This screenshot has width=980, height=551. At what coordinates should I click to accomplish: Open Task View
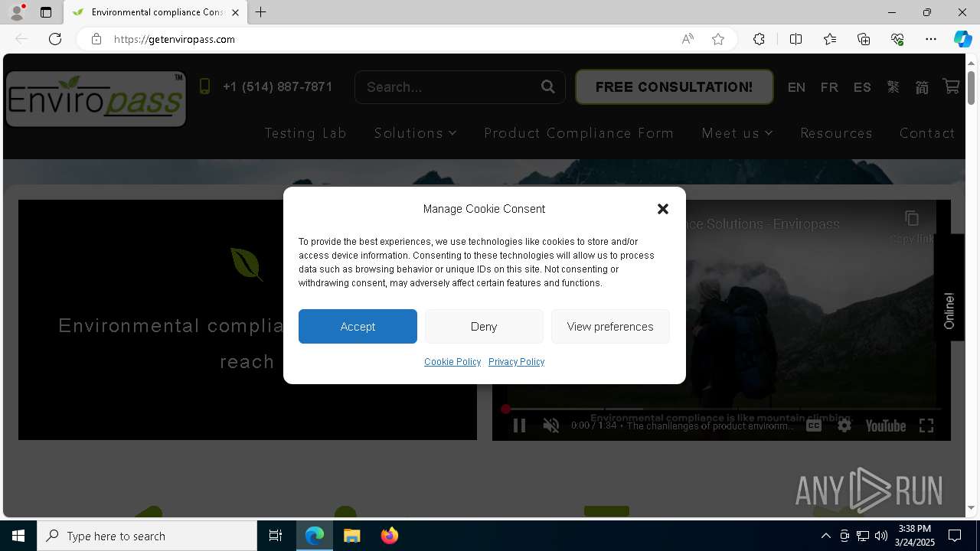tap(276, 536)
